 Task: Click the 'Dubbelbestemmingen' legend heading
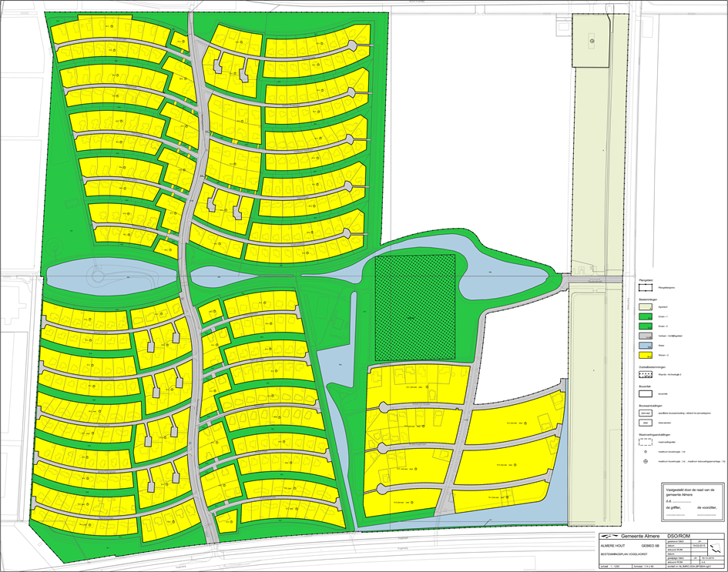click(x=653, y=367)
